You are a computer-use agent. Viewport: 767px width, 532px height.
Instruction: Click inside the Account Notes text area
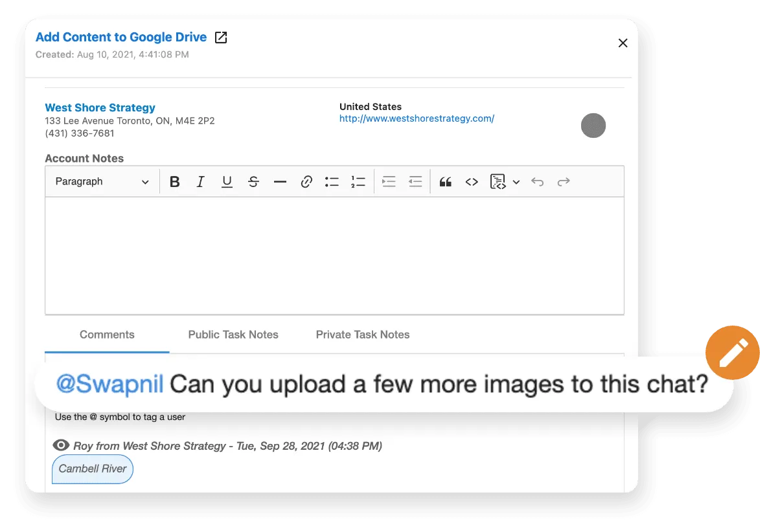(x=334, y=256)
